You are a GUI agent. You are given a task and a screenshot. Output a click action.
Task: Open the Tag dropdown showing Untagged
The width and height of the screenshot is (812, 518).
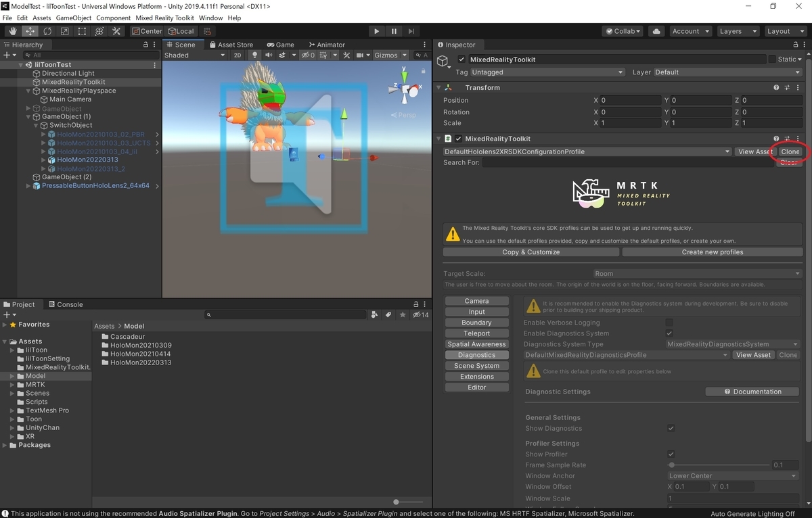pos(547,72)
